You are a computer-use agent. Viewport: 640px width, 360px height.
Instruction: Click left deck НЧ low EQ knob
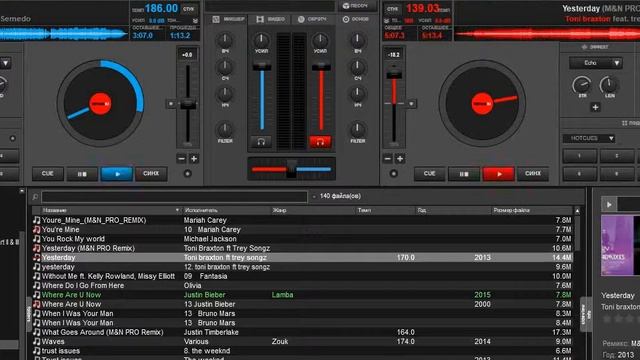[x=225, y=94]
